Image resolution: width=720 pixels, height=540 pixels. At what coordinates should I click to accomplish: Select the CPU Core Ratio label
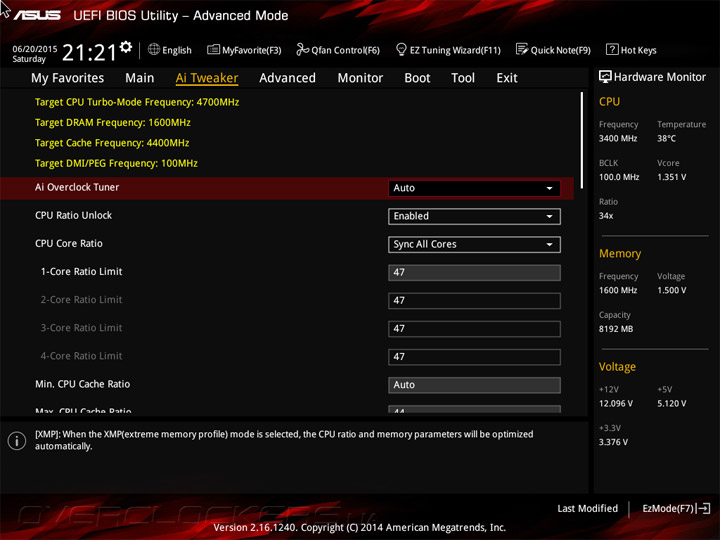coord(69,243)
